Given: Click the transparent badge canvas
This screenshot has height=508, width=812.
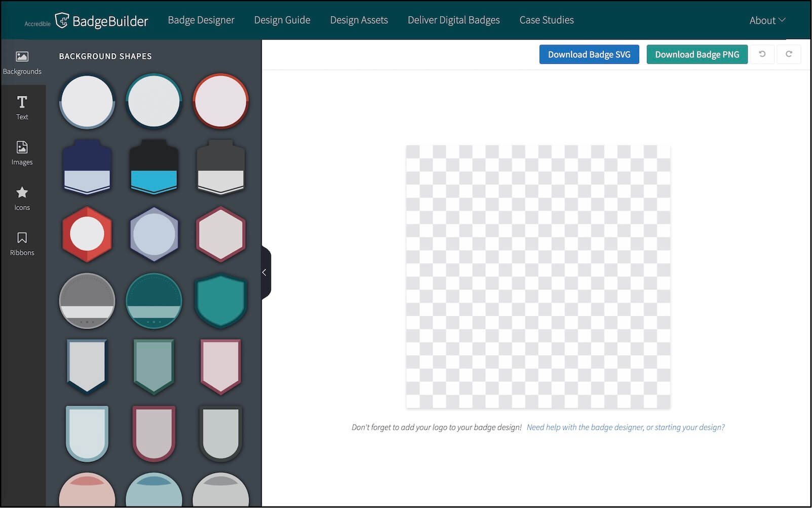Looking at the screenshot, I should pyautogui.click(x=538, y=277).
